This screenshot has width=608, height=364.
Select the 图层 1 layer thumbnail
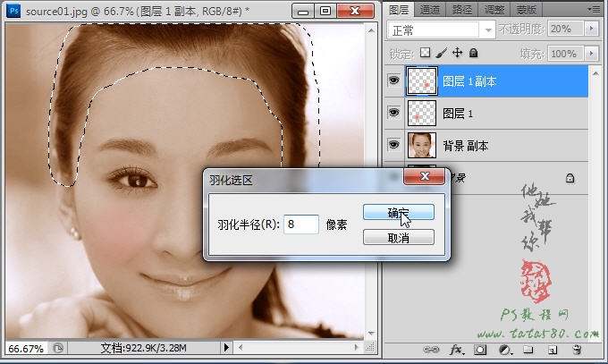[422, 114]
